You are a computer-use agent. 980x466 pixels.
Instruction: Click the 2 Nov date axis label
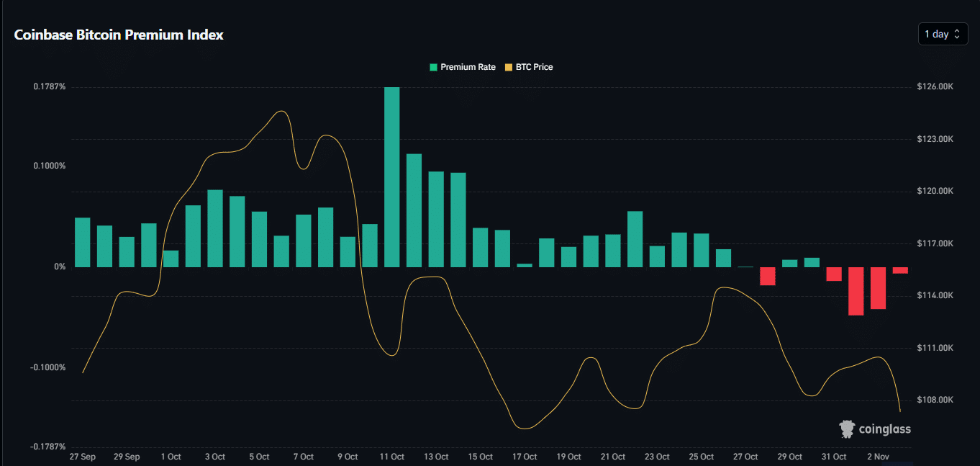[879, 457]
